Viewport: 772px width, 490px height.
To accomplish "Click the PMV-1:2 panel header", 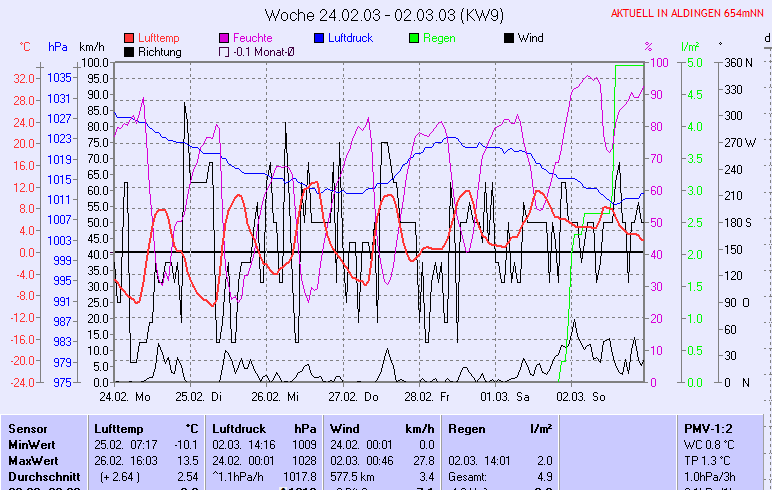I will [x=708, y=428].
